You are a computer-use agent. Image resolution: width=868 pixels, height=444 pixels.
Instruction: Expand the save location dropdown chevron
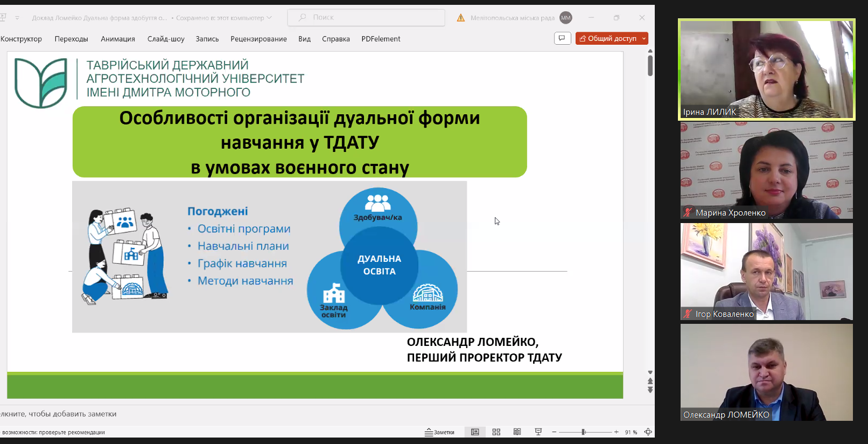click(x=269, y=18)
